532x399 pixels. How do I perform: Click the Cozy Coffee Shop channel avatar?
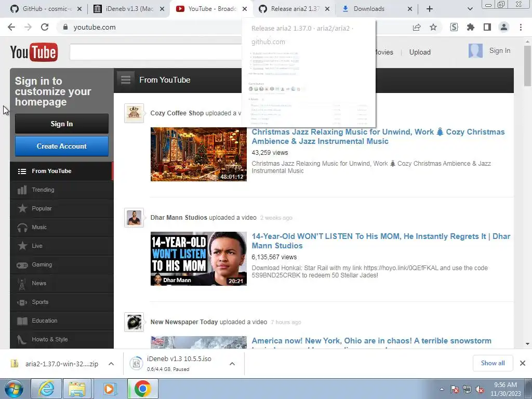pyautogui.click(x=134, y=113)
